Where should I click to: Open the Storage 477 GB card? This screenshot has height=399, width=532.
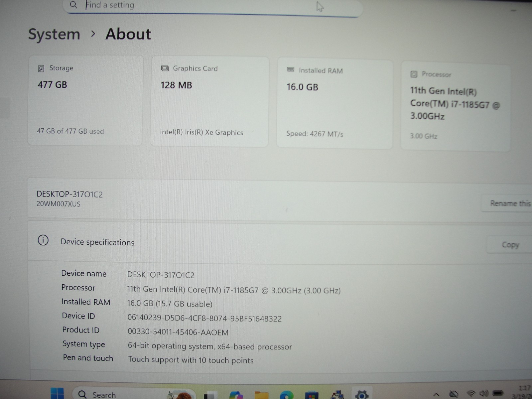pos(85,100)
